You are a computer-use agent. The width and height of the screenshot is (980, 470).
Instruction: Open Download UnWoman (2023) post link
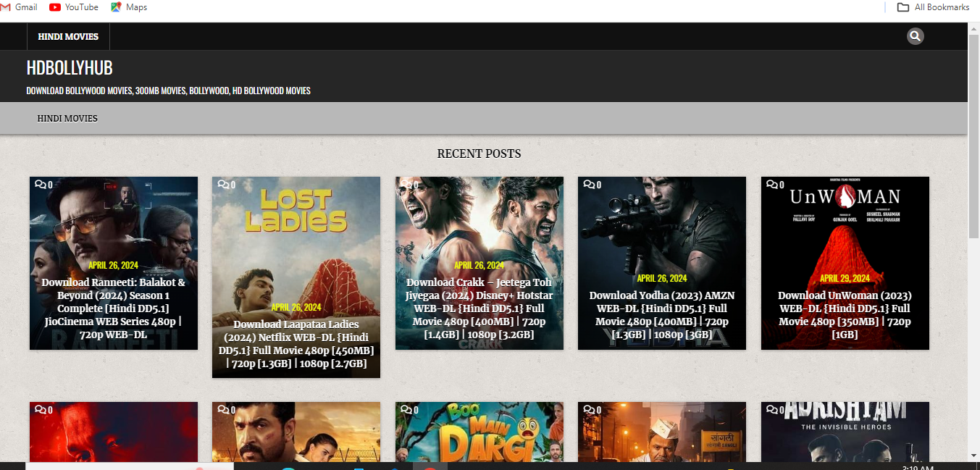(845, 315)
